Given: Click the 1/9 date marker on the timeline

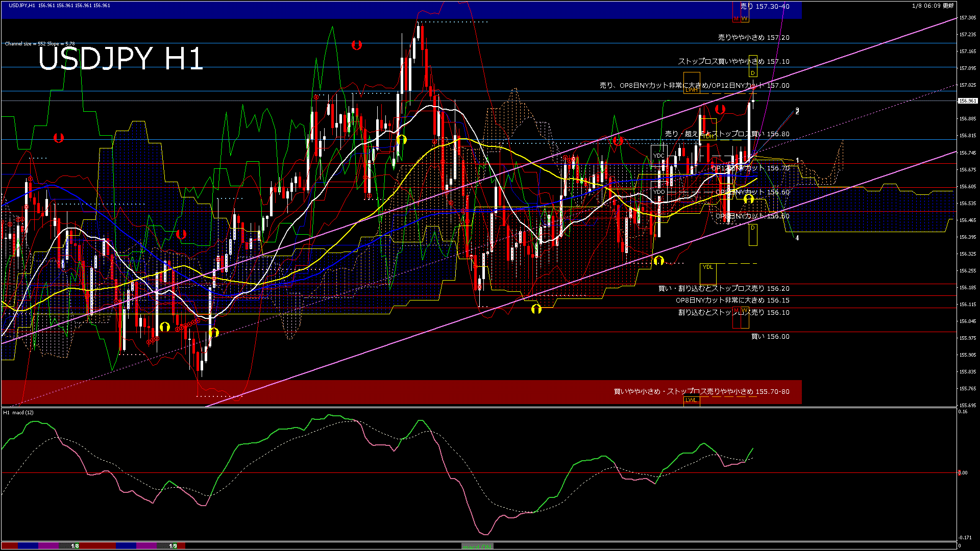Looking at the screenshot, I should [174, 545].
